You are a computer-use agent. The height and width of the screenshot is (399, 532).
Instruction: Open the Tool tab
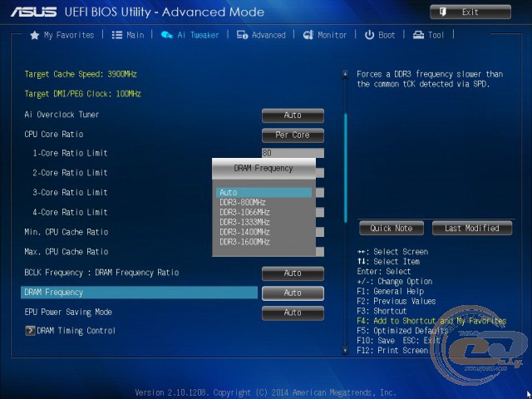coord(436,35)
